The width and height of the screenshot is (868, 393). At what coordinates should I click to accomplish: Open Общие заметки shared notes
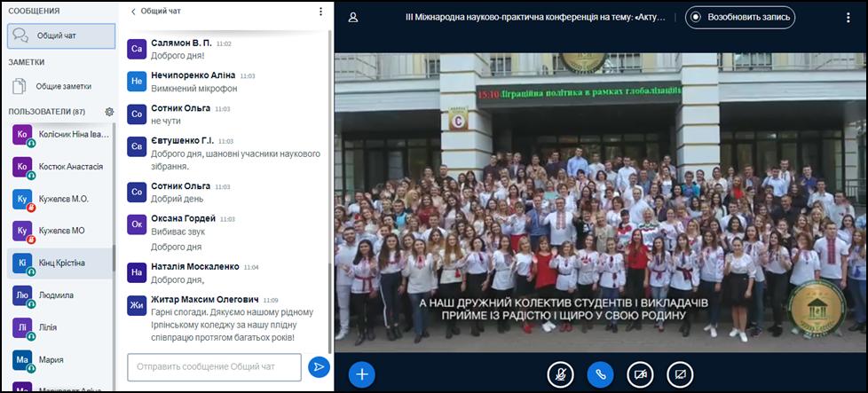pyautogui.click(x=61, y=86)
